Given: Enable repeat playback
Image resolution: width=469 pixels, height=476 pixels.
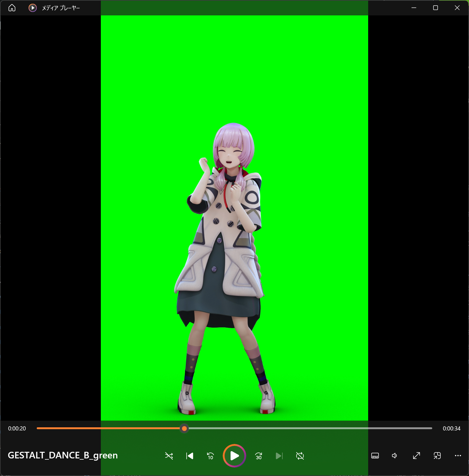Looking at the screenshot, I should coord(300,456).
